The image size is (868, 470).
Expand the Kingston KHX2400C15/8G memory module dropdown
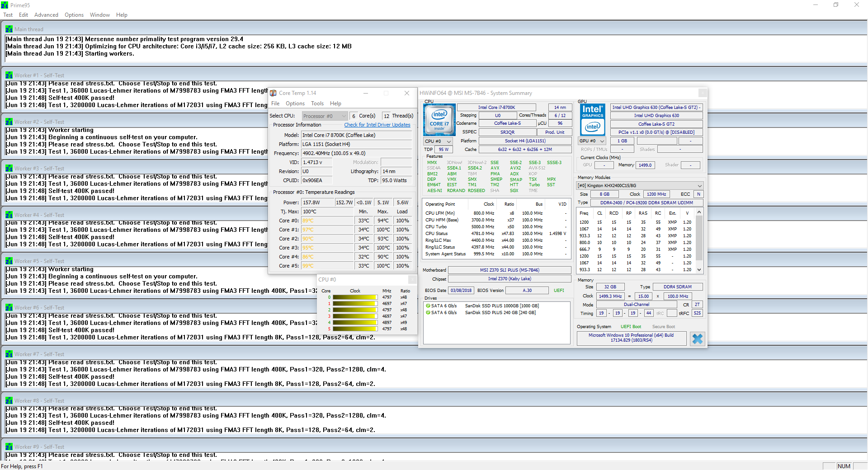tap(640, 186)
